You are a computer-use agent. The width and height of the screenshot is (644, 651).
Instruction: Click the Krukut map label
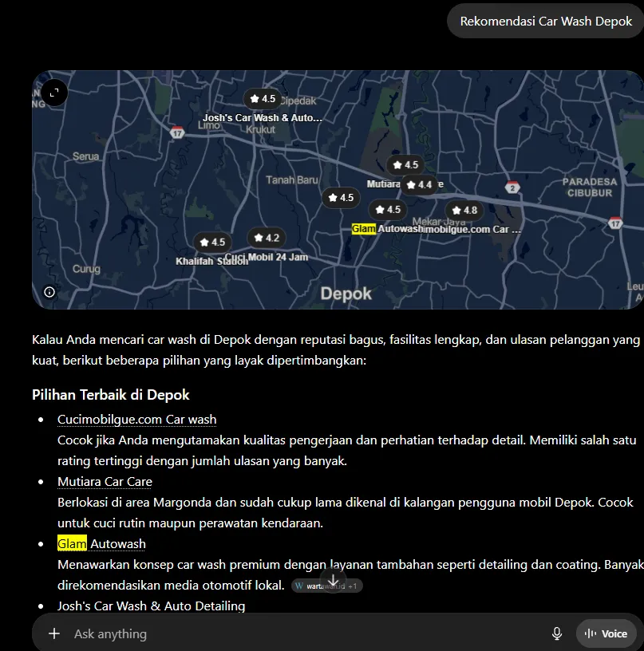(260, 129)
